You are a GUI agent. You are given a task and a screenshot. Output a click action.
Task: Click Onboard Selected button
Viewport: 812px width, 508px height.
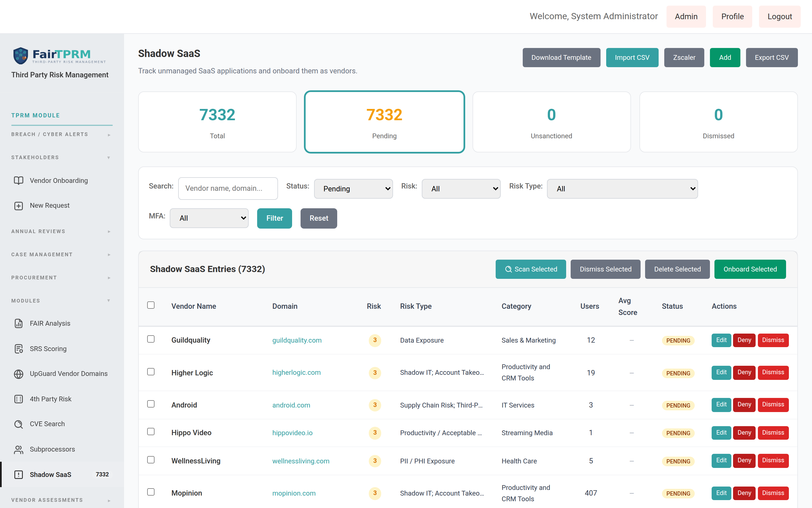pos(750,269)
